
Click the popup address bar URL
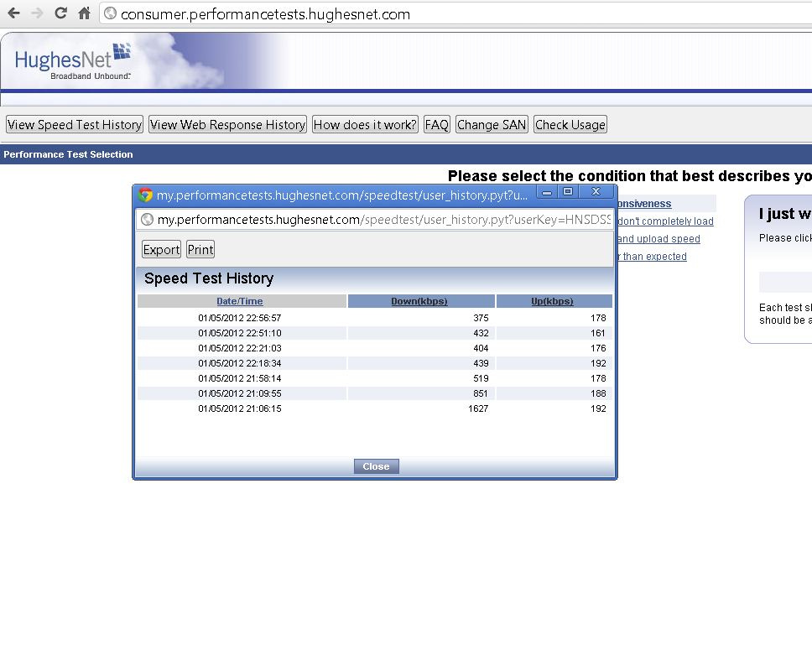[375, 220]
